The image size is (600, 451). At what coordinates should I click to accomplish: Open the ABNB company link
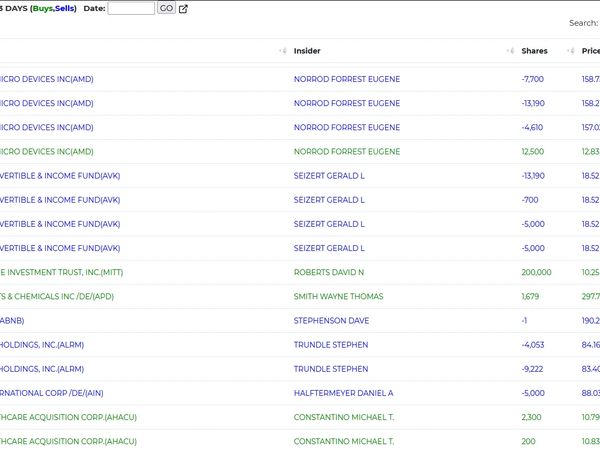12,321
